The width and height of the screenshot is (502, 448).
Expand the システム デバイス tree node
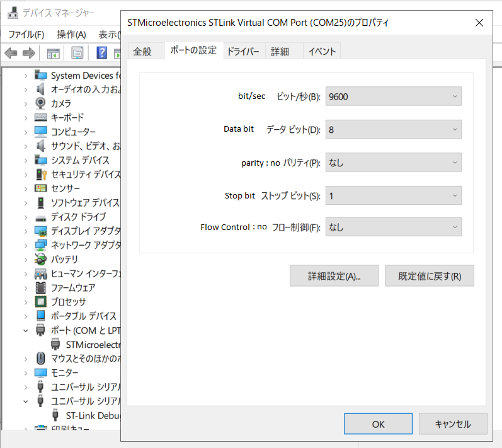[x=26, y=160]
